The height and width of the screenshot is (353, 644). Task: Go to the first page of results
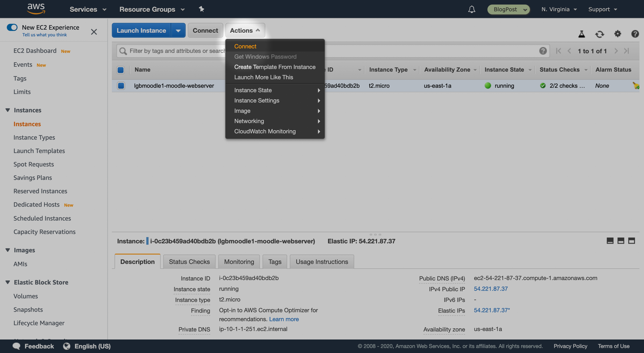pyautogui.click(x=559, y=51)
